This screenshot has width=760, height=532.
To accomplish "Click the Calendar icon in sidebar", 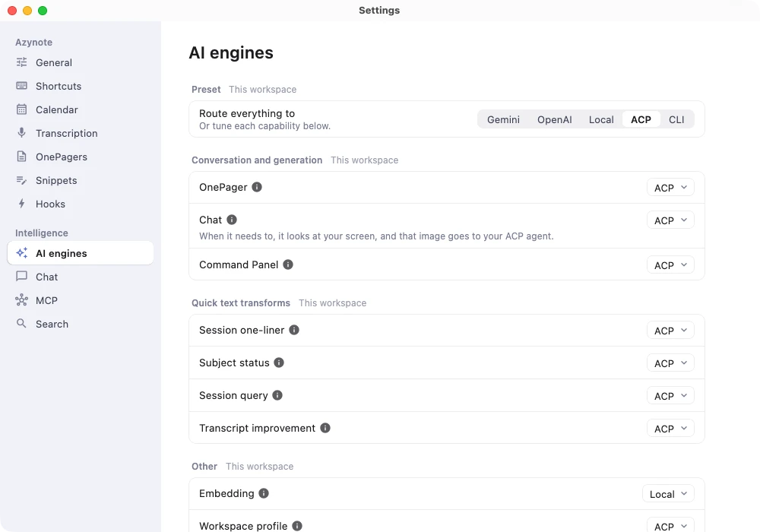I will [21, 109].
